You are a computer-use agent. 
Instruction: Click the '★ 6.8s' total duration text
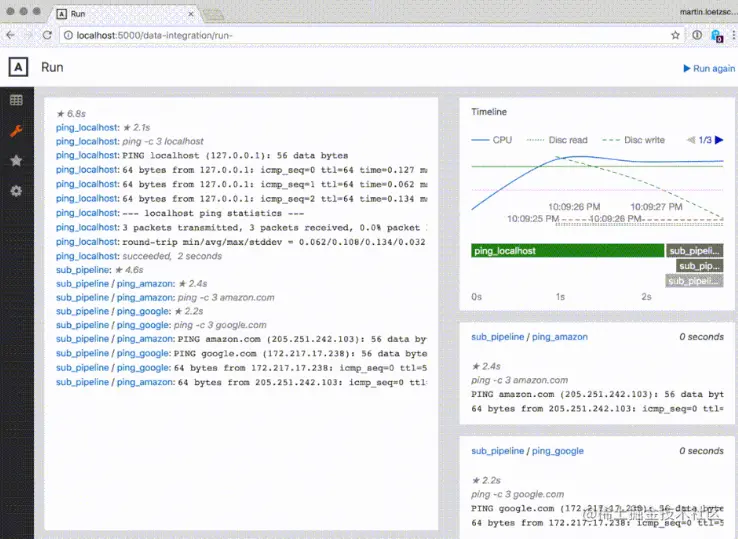[x=71, y=114]
